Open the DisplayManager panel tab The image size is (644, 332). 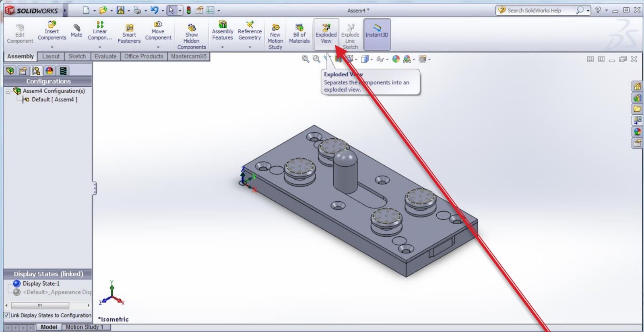pos(50,71)
